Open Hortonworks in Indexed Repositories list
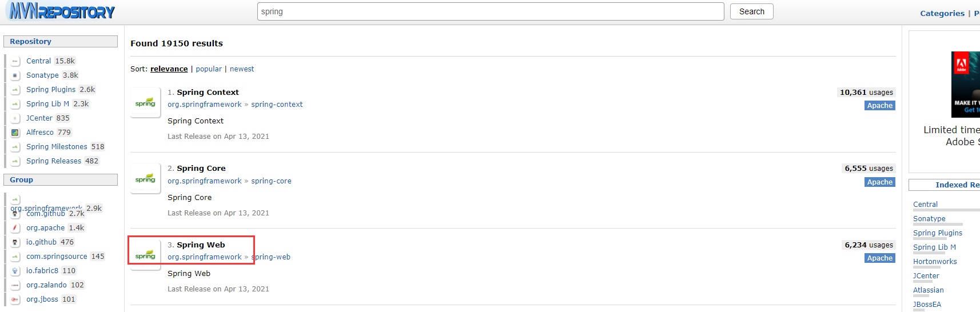This screenshot has width=980, height=312. 935,262
